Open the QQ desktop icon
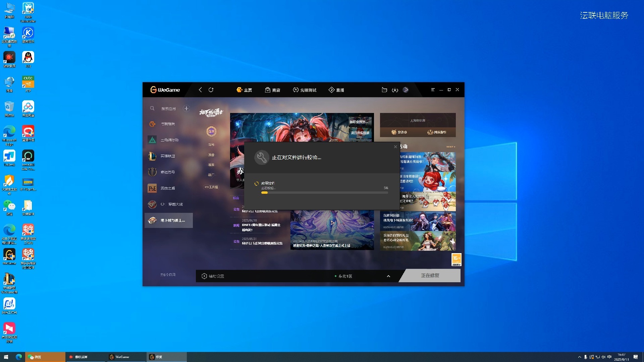The width and height of the screenshot is (644, 362). point(28,60)
